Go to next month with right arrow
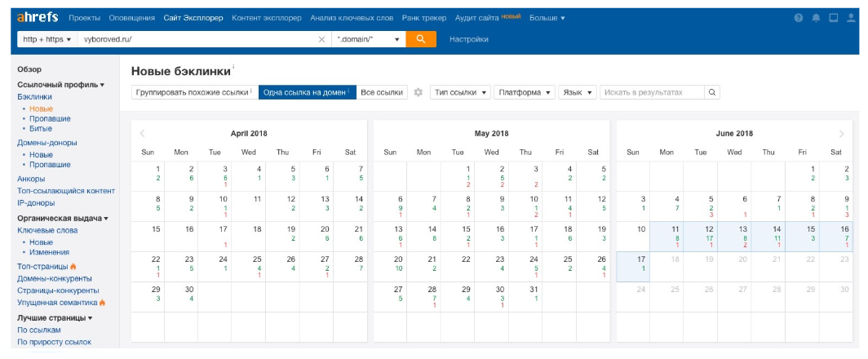This screenshot has height=359, width=868. coord(842,134)
